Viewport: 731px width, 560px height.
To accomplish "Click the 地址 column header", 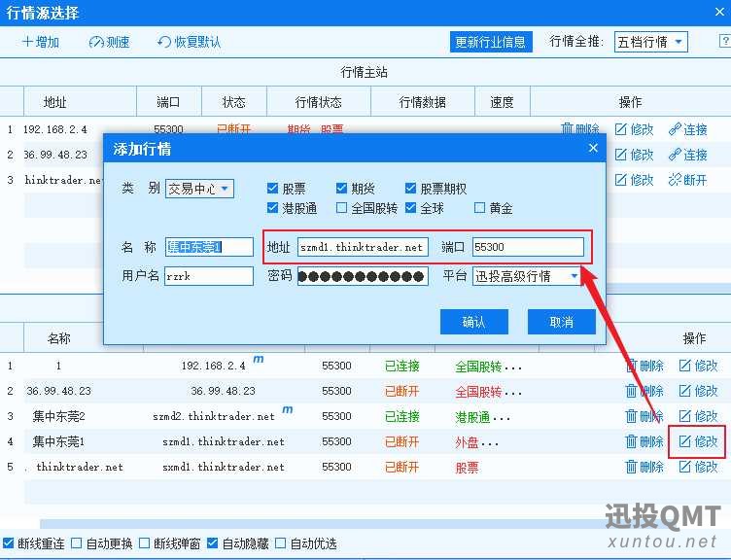I will [x=80, y=102].
